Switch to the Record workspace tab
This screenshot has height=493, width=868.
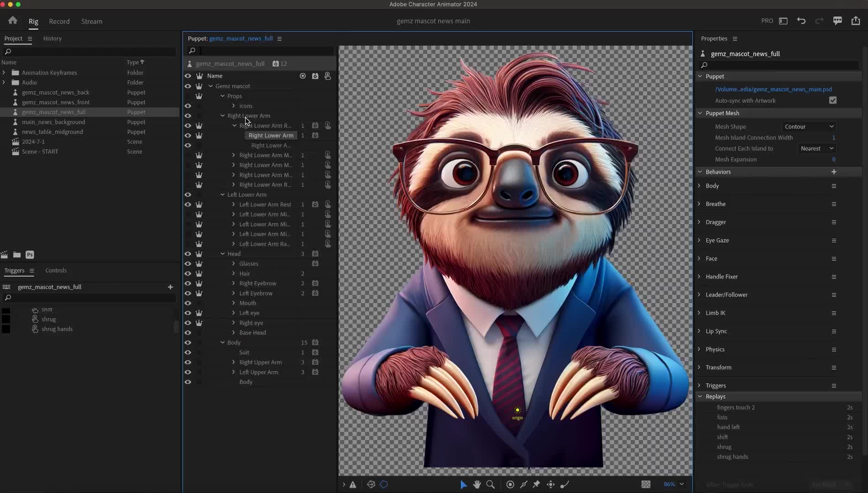[x=59, y=21]
